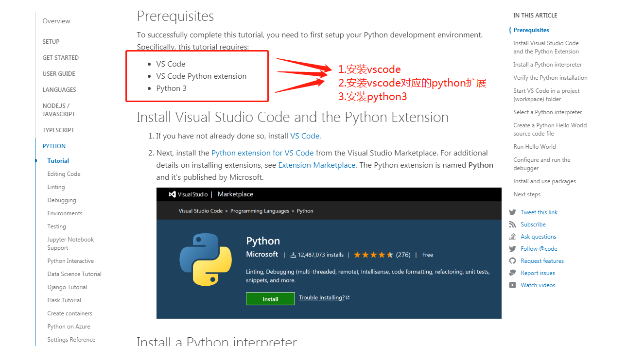Jump to Select a Python interpreter
The width and height of the screenshot is (644, 346).
(x=547, y=112)
